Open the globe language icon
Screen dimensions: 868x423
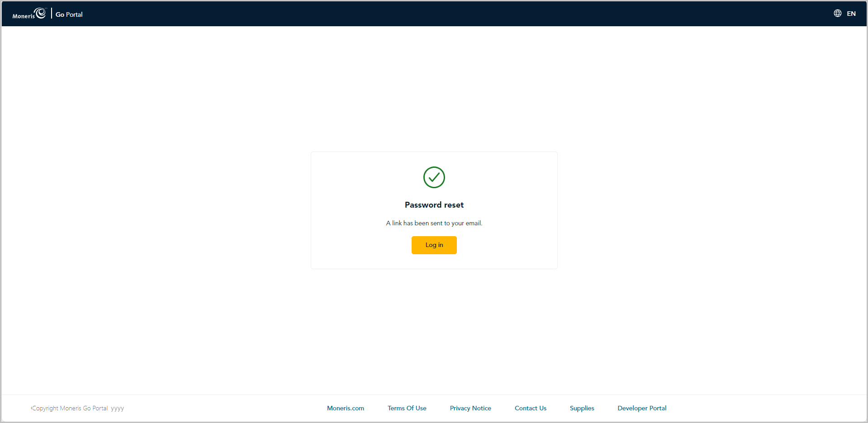(x=838, y=14)
